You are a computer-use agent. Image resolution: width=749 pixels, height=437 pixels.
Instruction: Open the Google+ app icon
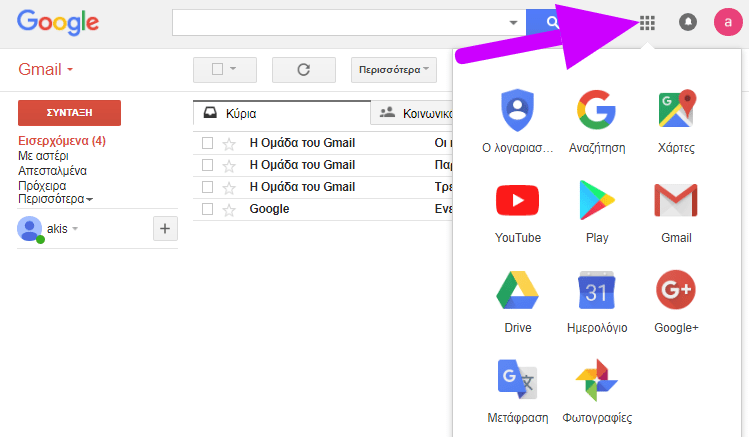click(x=676, y=289)
